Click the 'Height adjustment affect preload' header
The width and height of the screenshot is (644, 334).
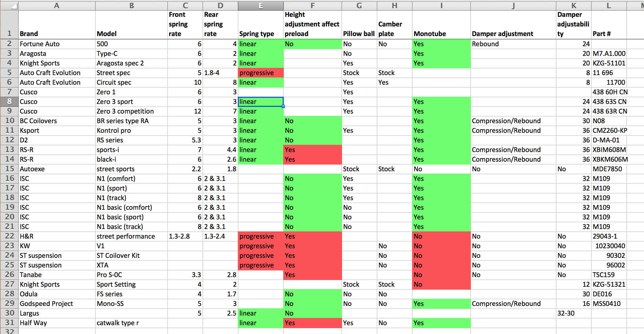click(313, 25)
